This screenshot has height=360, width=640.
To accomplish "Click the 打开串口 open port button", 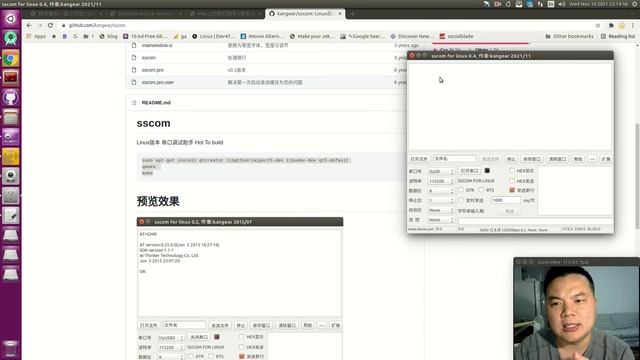I will [469, 171].
